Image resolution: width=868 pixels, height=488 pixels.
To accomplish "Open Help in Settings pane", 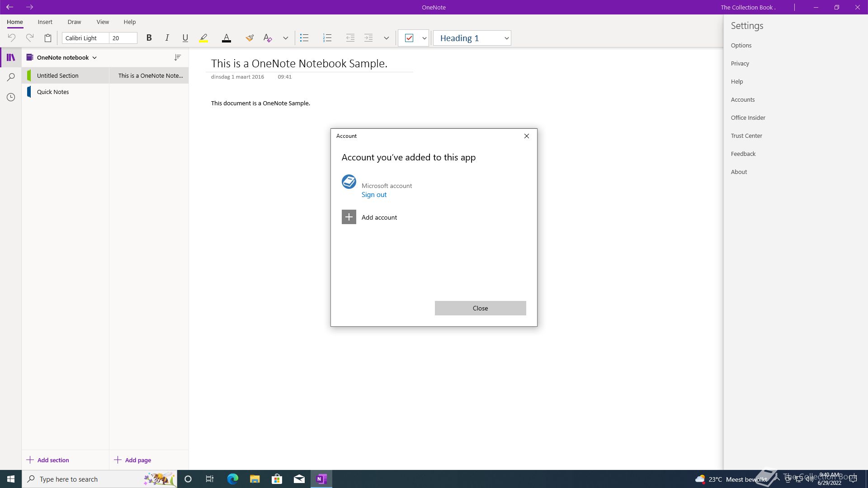I will (737, 81).
